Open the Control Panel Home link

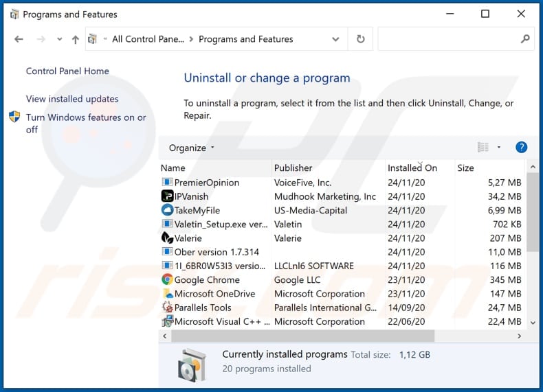point(67,71)
